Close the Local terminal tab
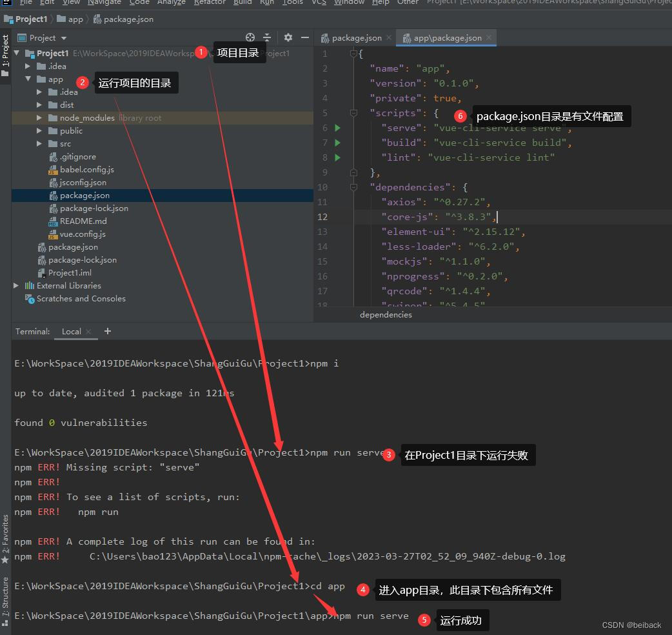Viewport: 672px width, 635px height. point(89,332)
